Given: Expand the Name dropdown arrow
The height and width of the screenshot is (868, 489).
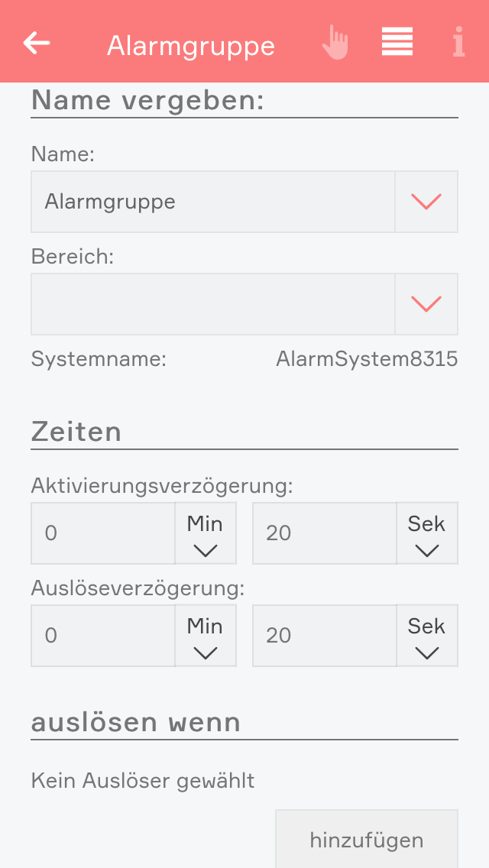Looking at the screenshot, I should (426, 202).
